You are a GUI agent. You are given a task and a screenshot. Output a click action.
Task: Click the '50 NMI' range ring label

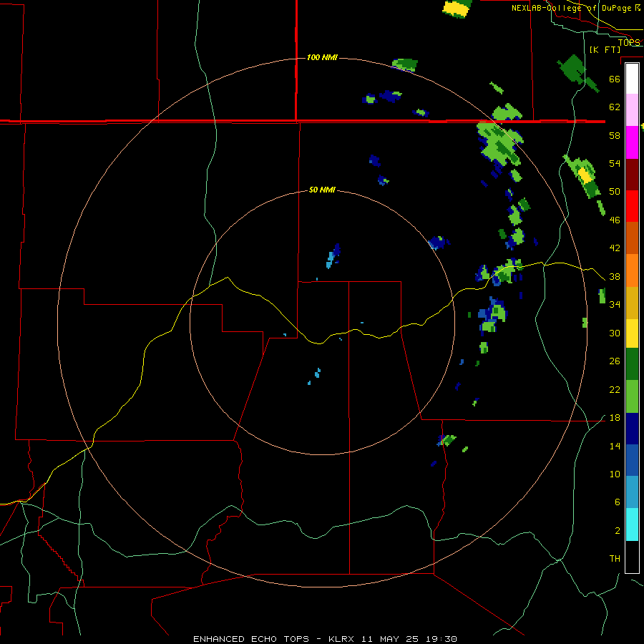[322, 190]
